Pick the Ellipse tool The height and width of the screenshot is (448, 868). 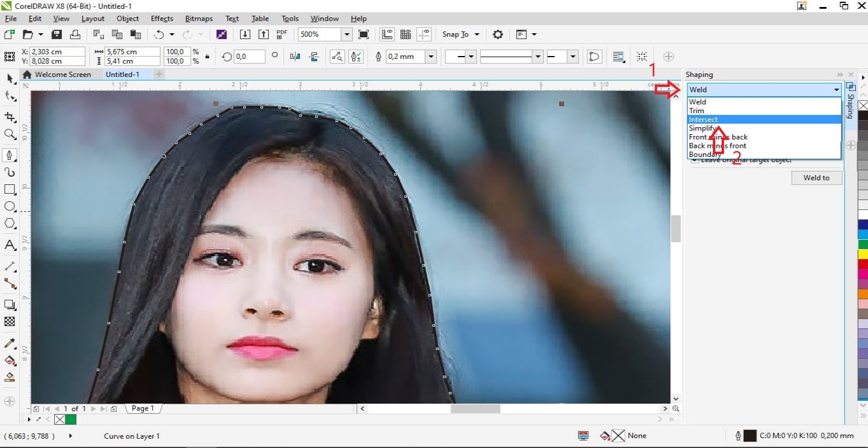click(9, 206)
